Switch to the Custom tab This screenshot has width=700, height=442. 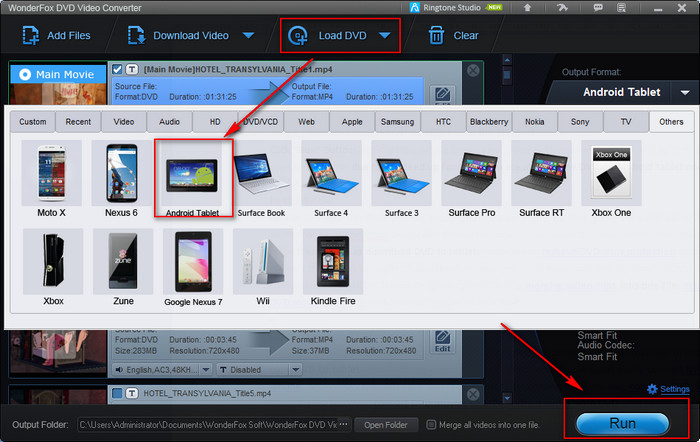pos(33,122)
